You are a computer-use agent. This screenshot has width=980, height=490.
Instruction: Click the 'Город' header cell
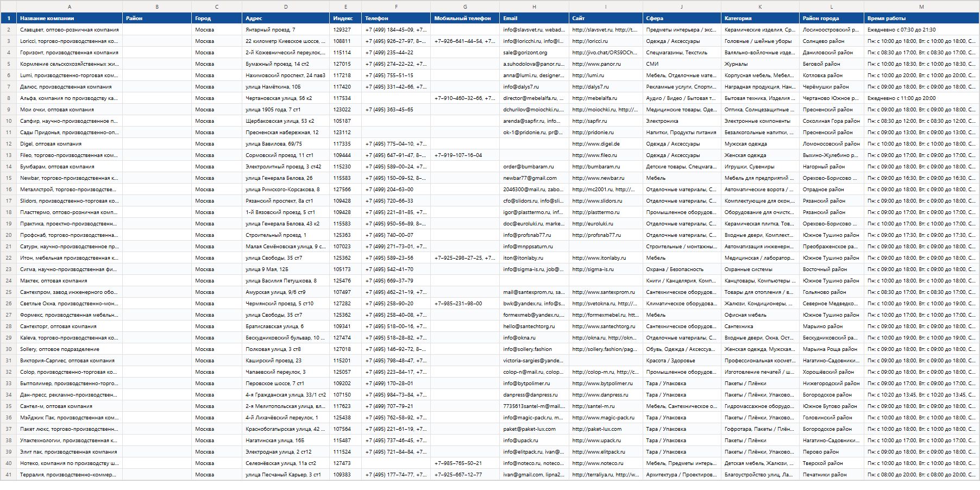(217, 18)
